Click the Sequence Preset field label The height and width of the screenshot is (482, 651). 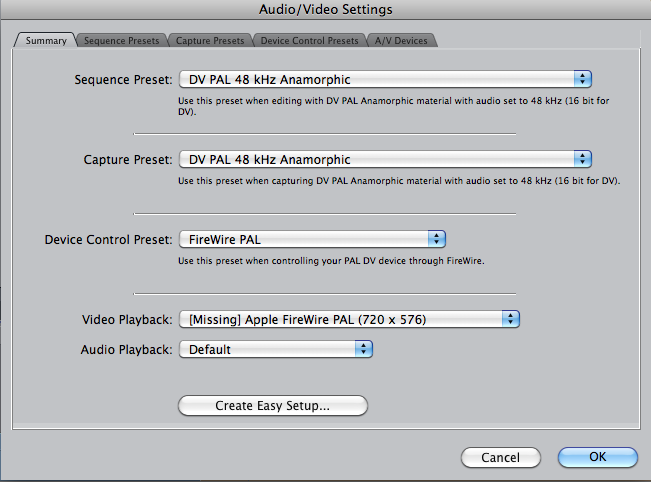pyautogui.click(x=123, y=79)
